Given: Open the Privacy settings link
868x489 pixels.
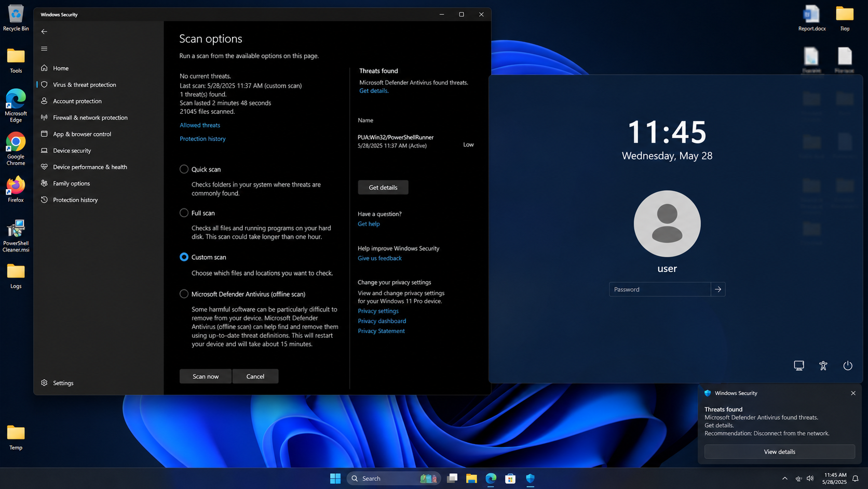Looking at the screenshot, I should 378,311.
